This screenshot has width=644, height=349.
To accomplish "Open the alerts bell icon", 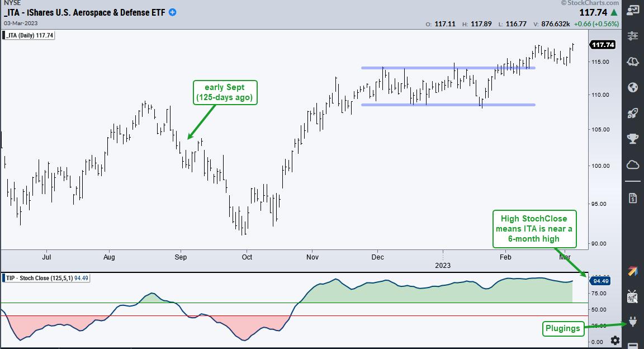I will [x=633, y=62].
